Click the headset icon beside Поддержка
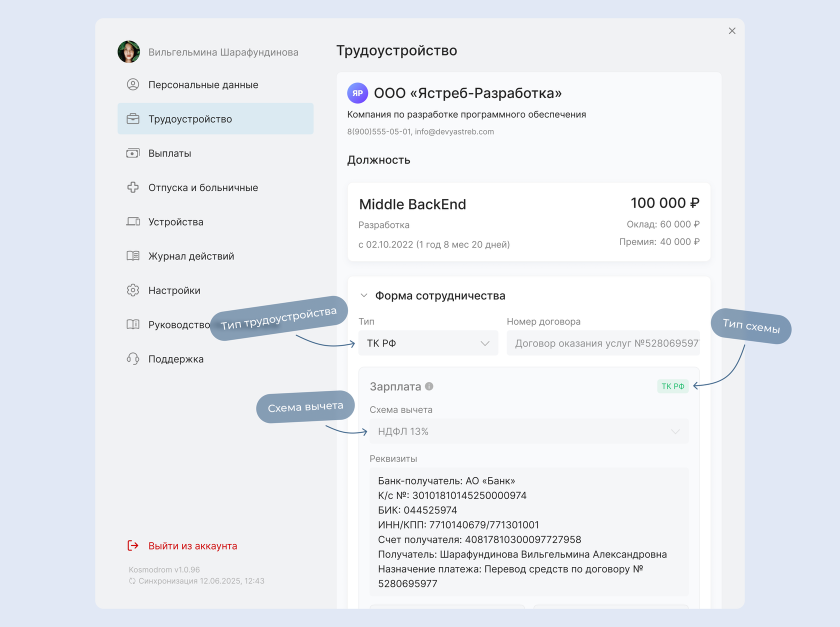The width and height of the screenshot is (840, 627). click(133, 358)
